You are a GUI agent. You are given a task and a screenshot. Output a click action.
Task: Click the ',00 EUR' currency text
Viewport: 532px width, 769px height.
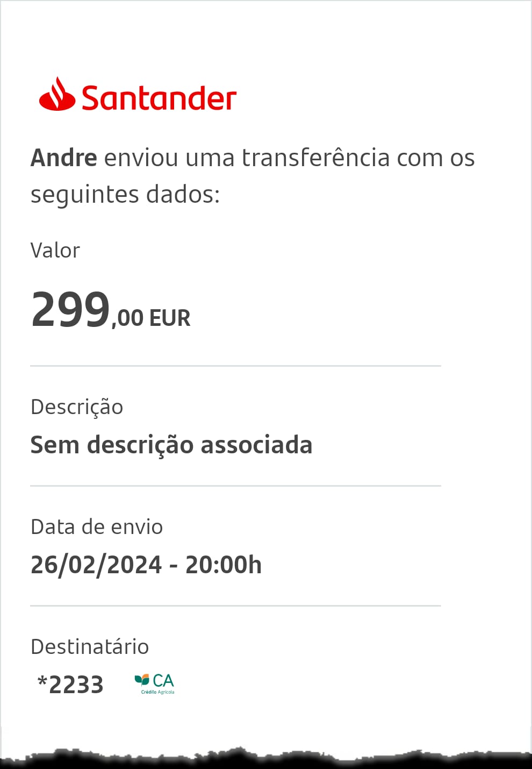point(151,318)
